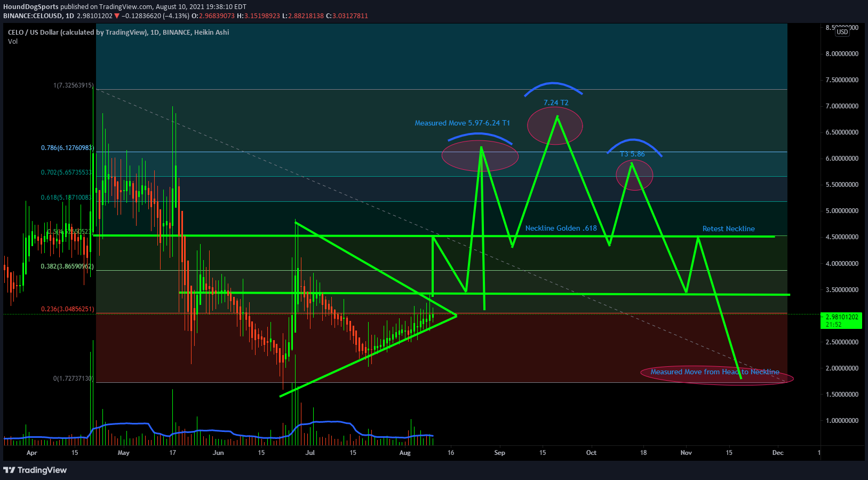Click the Sep label on the time axis
This screenshot has width=868, height=480.
pos(499,453)
